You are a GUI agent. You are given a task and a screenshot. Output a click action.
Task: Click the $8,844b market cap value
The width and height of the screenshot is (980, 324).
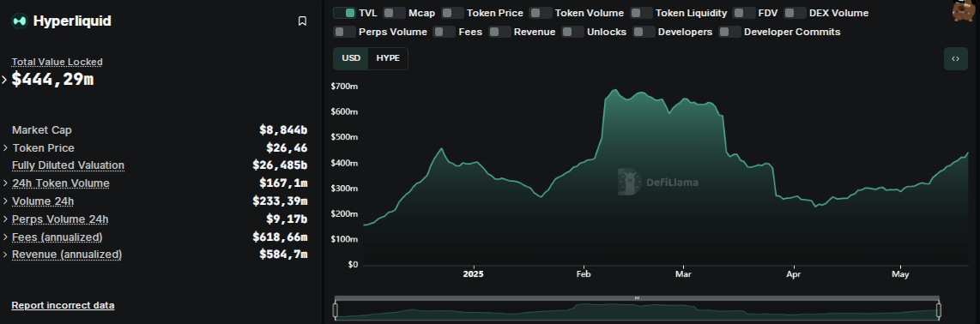[283, 129]
